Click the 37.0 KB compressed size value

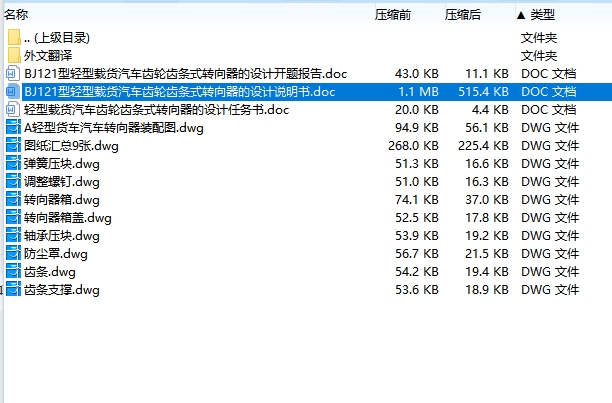click(487, 199)
